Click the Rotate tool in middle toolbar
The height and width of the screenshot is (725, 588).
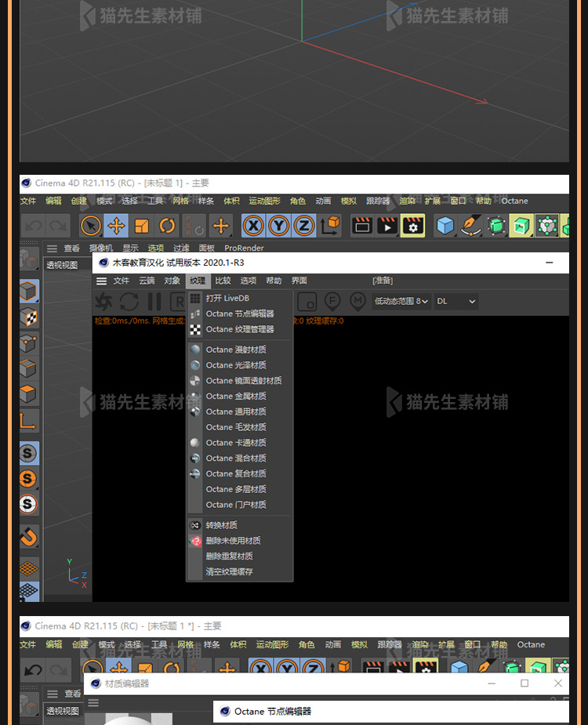pos(167,227)
